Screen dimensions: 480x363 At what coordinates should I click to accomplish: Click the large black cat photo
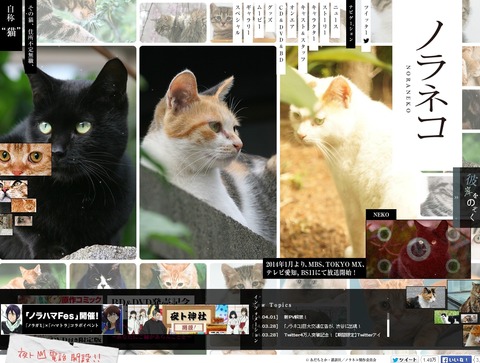(x=68, y=153)
